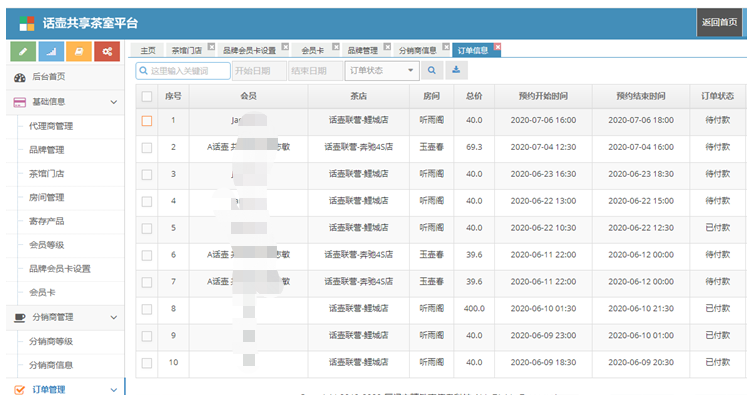The height and width of the screenshot is (395, 747).
Task: Click the 预约开始时间 column header
Action: click(x=543, y=96)
